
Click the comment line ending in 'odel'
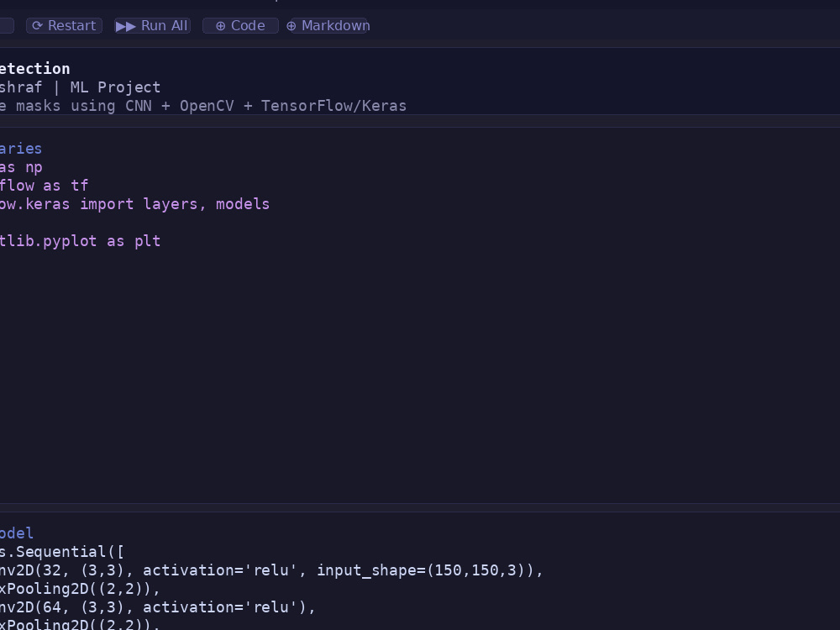click(x=17, y=533)
